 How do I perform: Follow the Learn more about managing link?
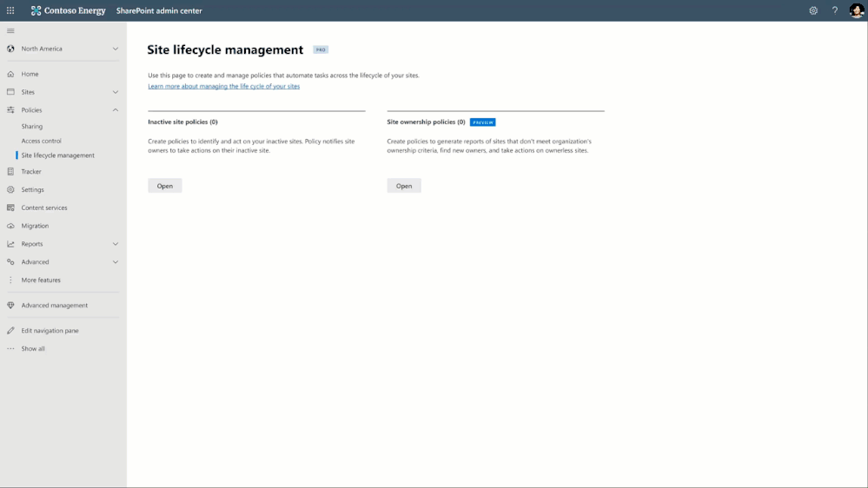pos(223,86)
